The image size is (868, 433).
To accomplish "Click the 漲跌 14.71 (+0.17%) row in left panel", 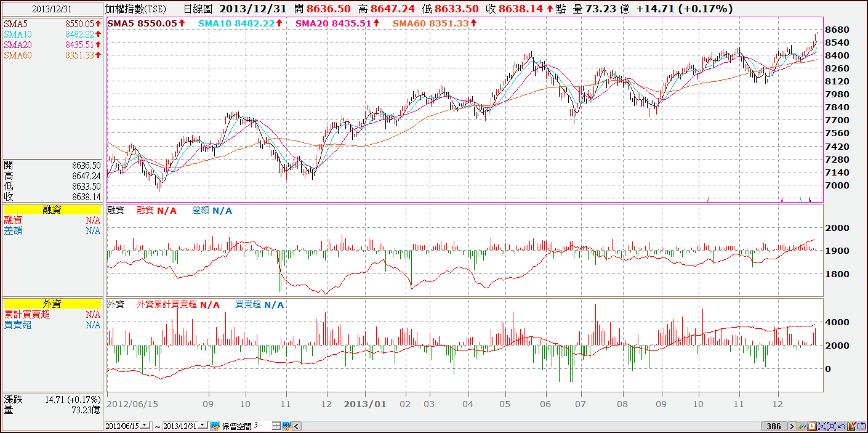I will pos(52,399).
